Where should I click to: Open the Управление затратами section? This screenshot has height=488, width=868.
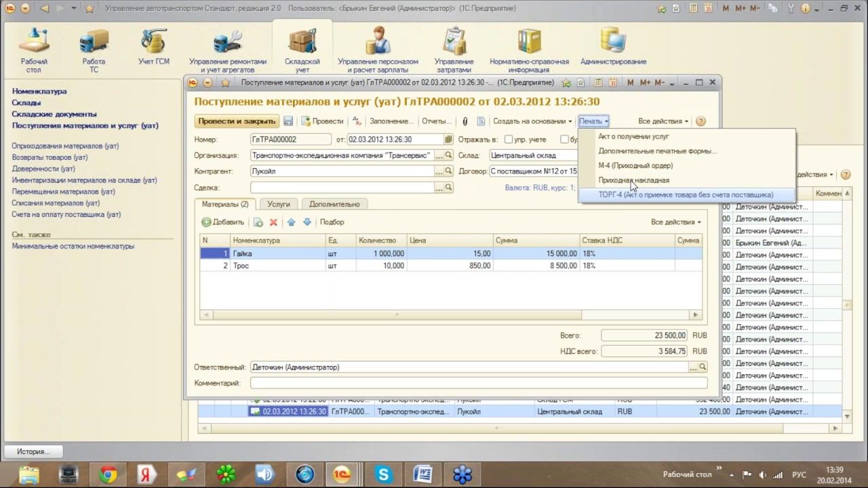454,50
